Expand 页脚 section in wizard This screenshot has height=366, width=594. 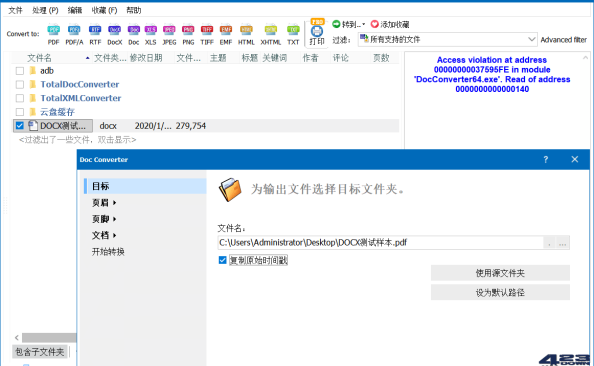pyautogui.click(x=104, y=219)
